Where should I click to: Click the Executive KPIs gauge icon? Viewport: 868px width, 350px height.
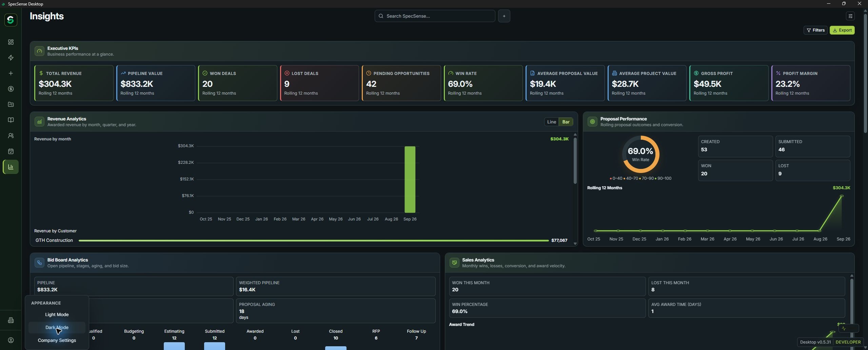(x=39, y=51)
